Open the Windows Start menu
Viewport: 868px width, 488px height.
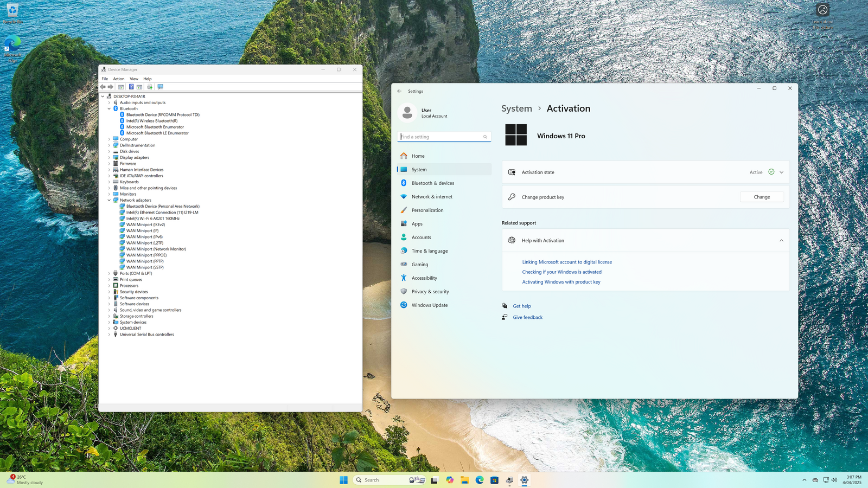pos(343,480)
